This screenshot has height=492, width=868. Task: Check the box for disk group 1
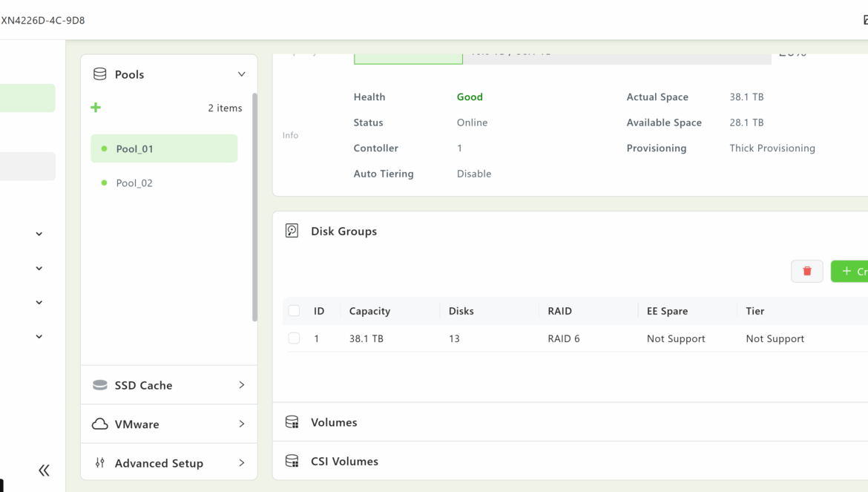[295, 338]
